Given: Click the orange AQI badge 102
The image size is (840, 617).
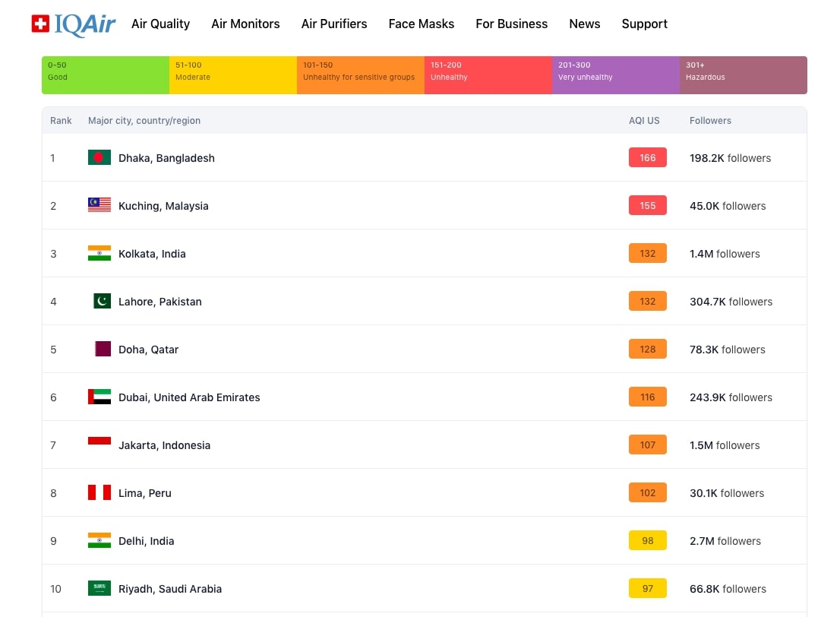Looking at the screenshot, I should [648, 492].
